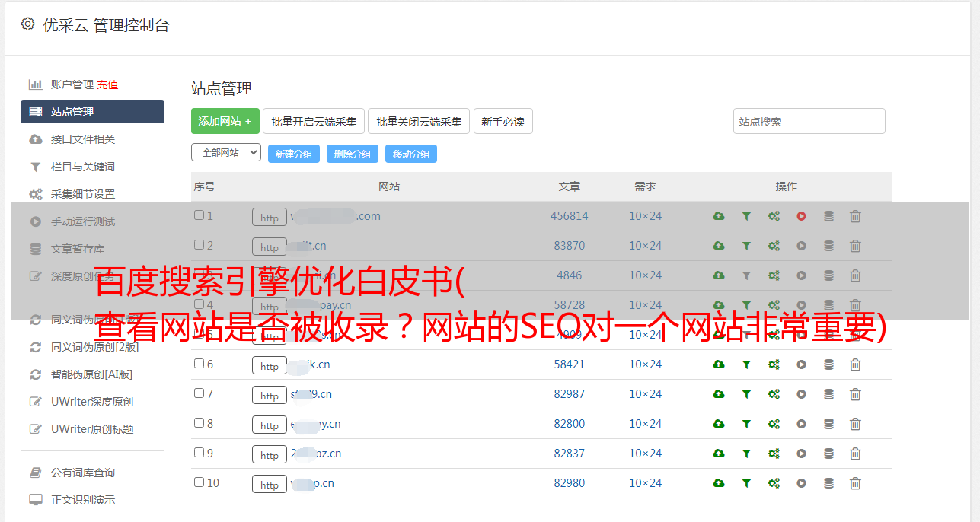Viewport: 980px width, 522px height.
Task: Click the 批量关闭云端采集 button
Action: [x=419, y=121]
